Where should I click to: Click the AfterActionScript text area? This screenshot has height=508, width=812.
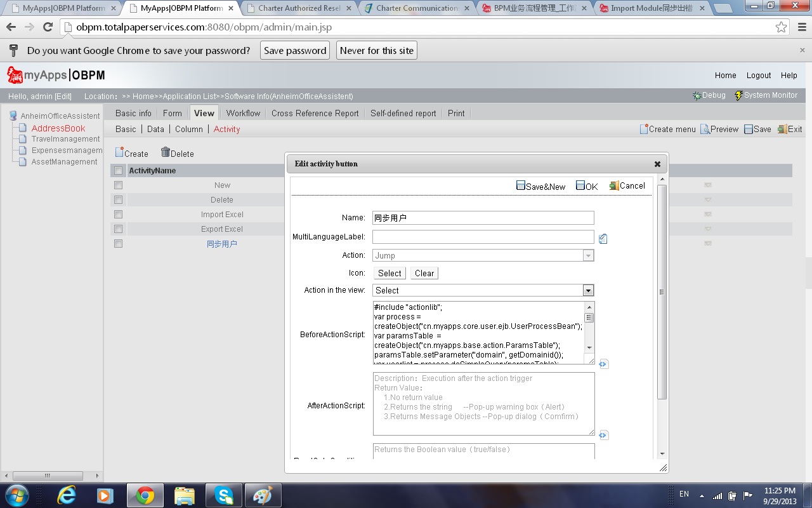click(483, 404)
